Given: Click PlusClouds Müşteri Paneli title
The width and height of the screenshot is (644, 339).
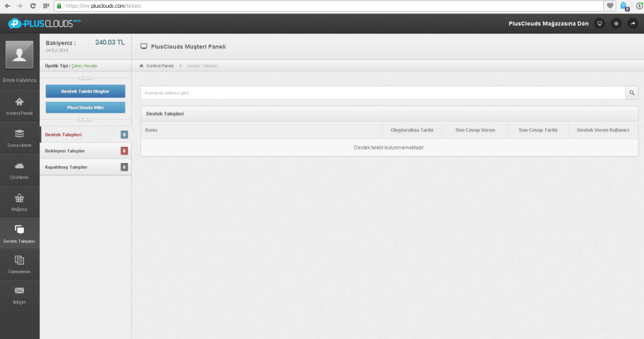Looking at the screenshot, I should coord(188,47).
